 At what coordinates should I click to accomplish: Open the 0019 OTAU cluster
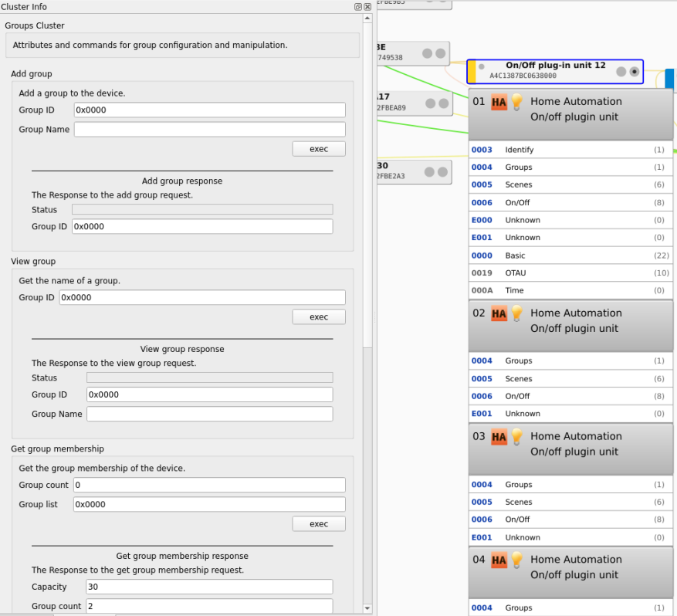point(570,272)
